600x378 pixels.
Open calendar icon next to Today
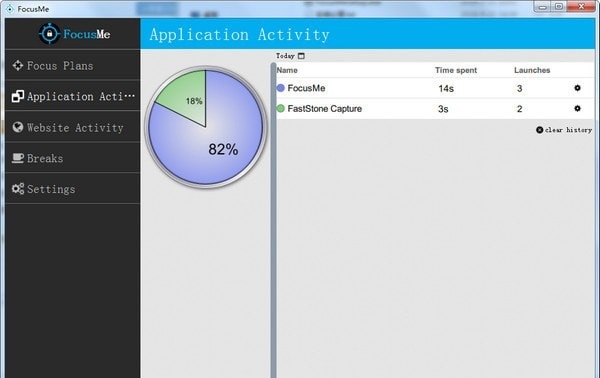click(302, 56)
